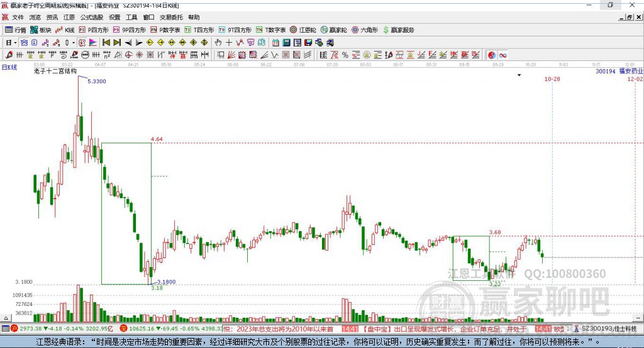Click Shanghai index 2973.38 in status bar
644x348 pixels.
30,329
